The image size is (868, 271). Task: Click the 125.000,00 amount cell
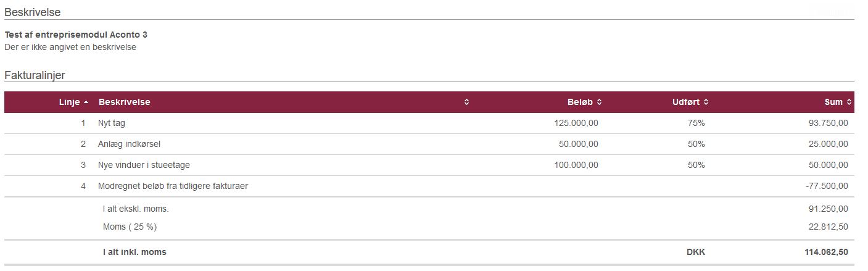click(x=576, y=123)
